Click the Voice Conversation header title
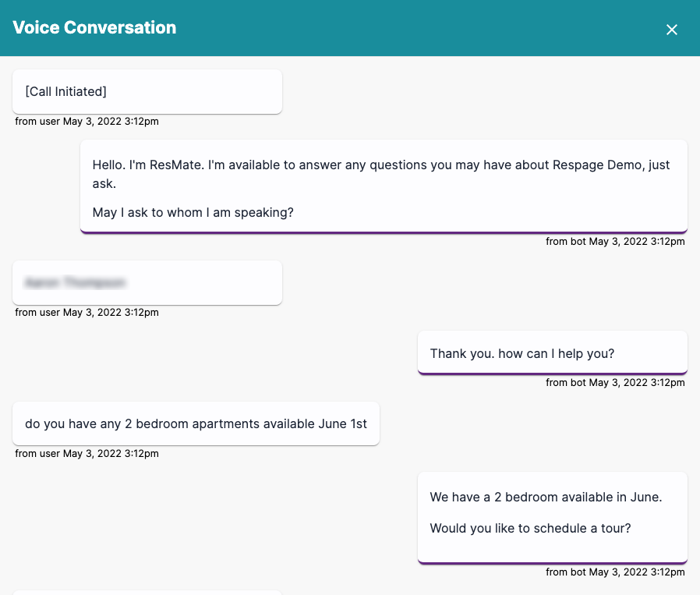 point(94,28)
